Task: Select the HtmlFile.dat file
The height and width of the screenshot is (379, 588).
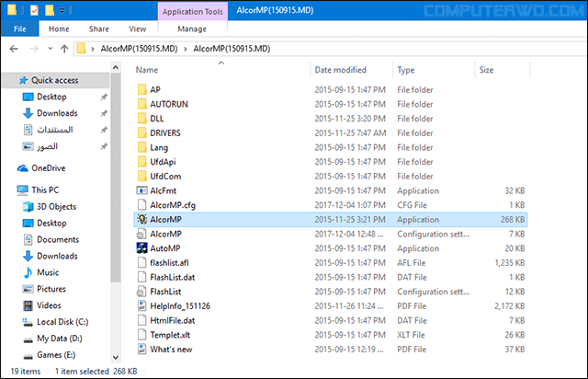Action: click(173, 320)
